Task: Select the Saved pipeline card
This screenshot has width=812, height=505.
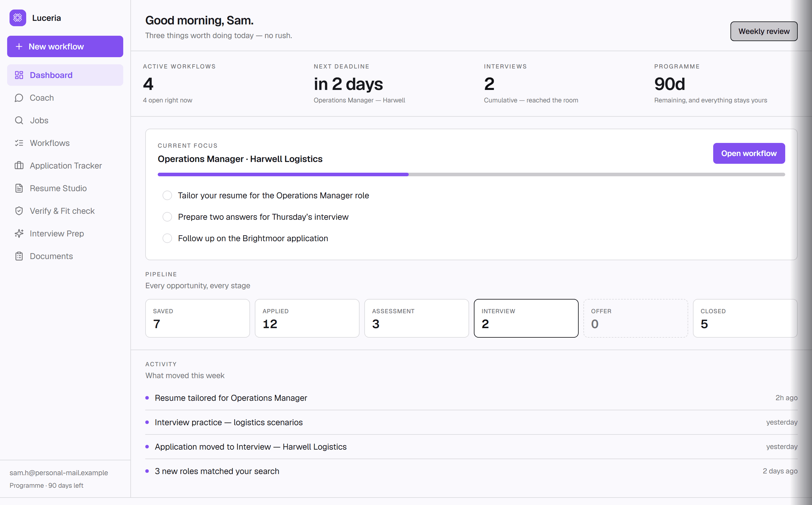Action: (198, 318)
